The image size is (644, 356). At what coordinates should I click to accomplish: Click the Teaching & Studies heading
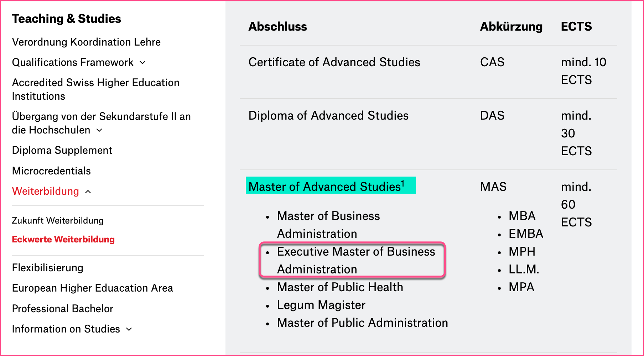[66, 19]
